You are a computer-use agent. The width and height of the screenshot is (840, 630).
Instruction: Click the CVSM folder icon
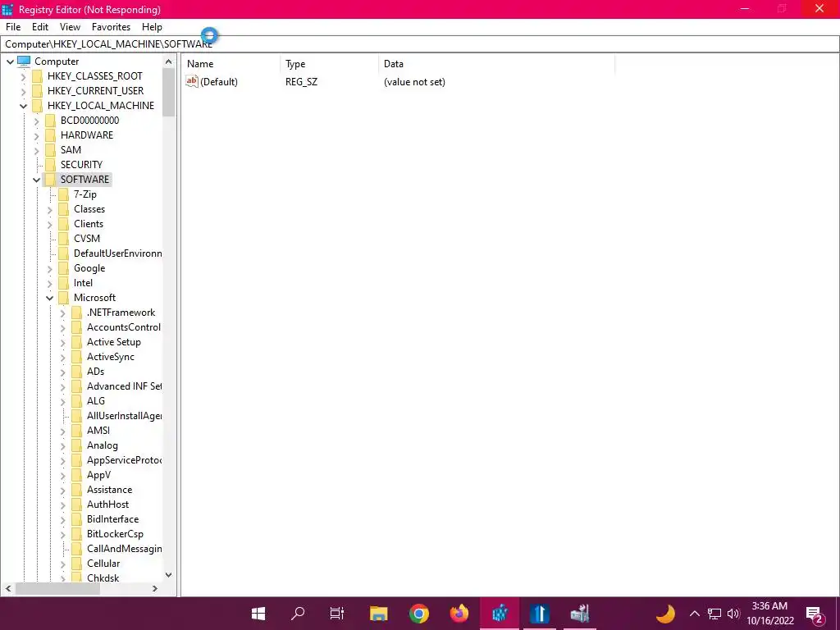coord(63,239)
